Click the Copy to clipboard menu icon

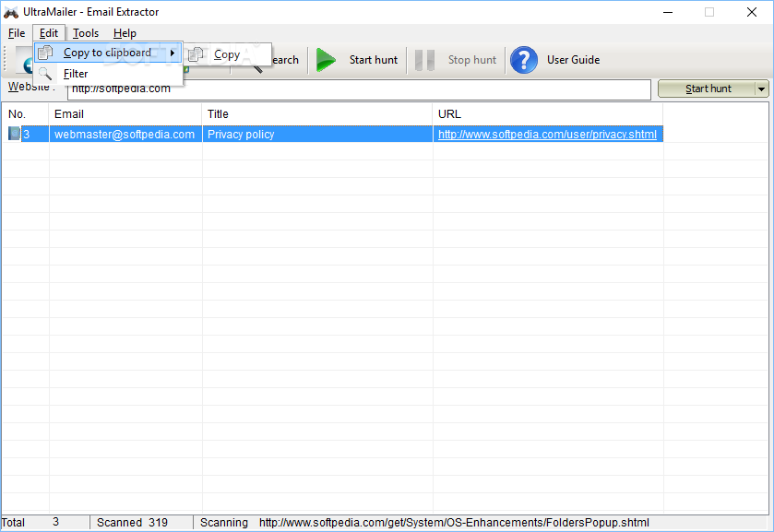tap(45, 53)
